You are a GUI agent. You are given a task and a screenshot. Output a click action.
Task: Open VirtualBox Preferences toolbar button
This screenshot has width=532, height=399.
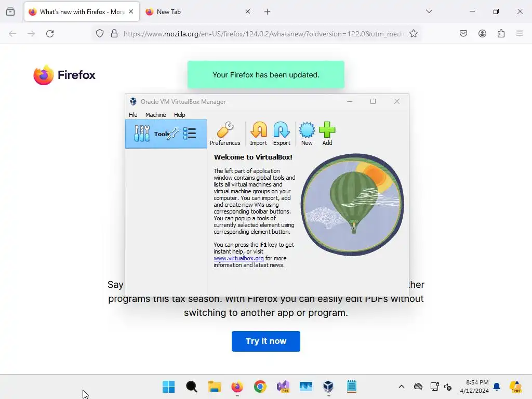[x=225, y=134]
